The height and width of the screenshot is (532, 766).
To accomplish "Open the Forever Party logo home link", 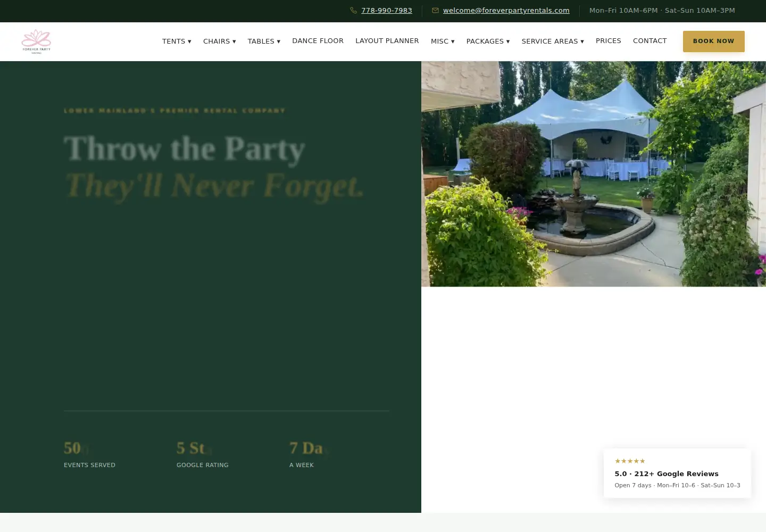I will click(36, 41).
